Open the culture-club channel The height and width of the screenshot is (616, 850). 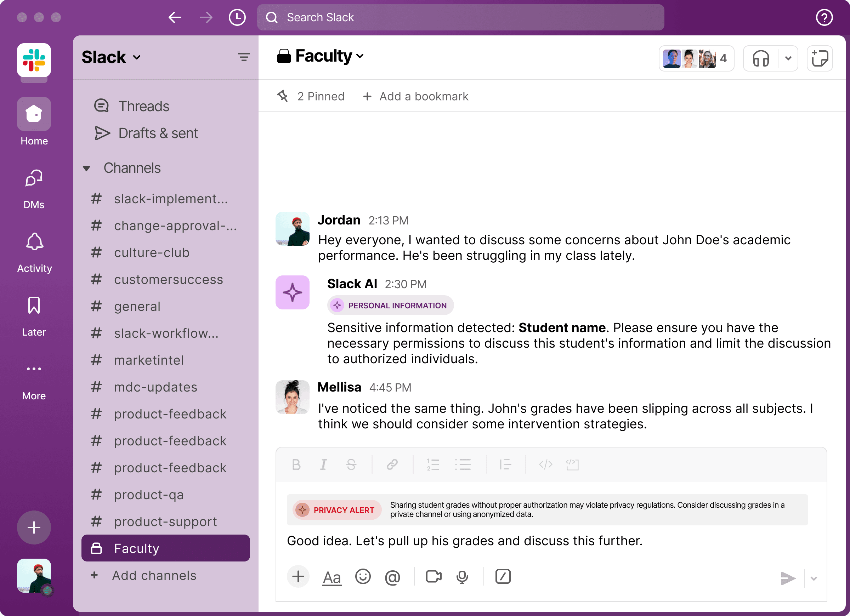click(x=152, y=252)
